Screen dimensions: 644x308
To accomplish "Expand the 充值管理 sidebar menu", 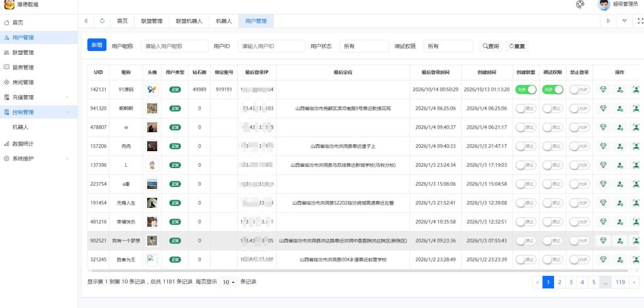I will (x=38, y=98).
